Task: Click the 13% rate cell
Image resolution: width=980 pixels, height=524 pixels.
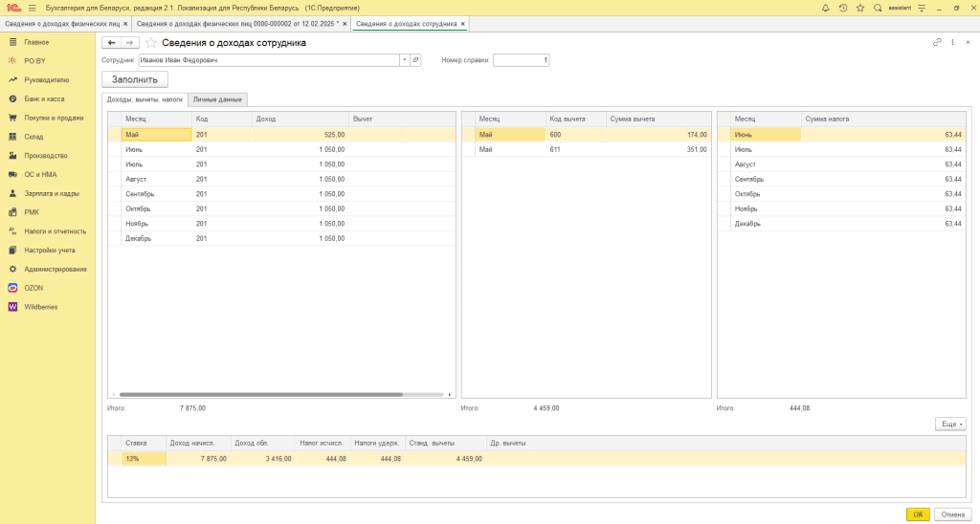Action: [x=144, y=458]
